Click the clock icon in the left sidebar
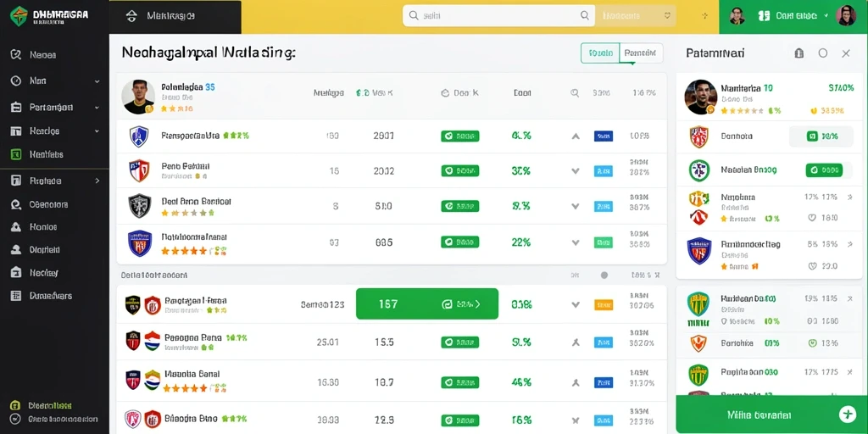 pos(16,81)
